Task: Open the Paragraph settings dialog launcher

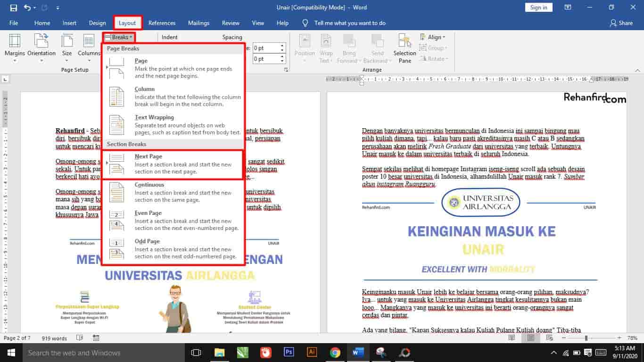Action: (x=286, y=70)
